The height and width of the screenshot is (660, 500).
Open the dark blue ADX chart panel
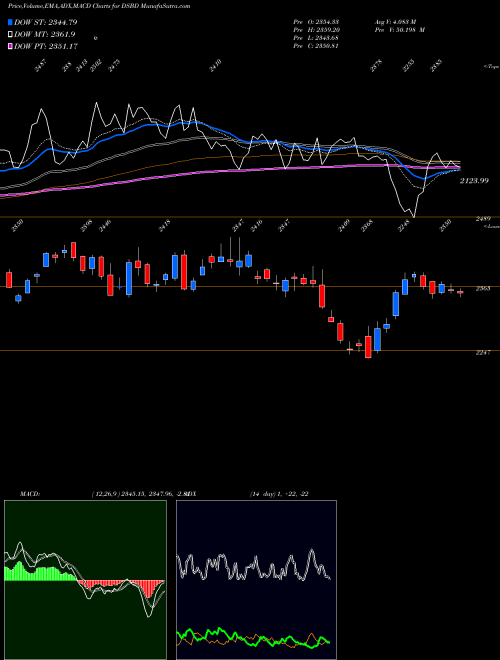pyautogui.click(x=256, y=580)
